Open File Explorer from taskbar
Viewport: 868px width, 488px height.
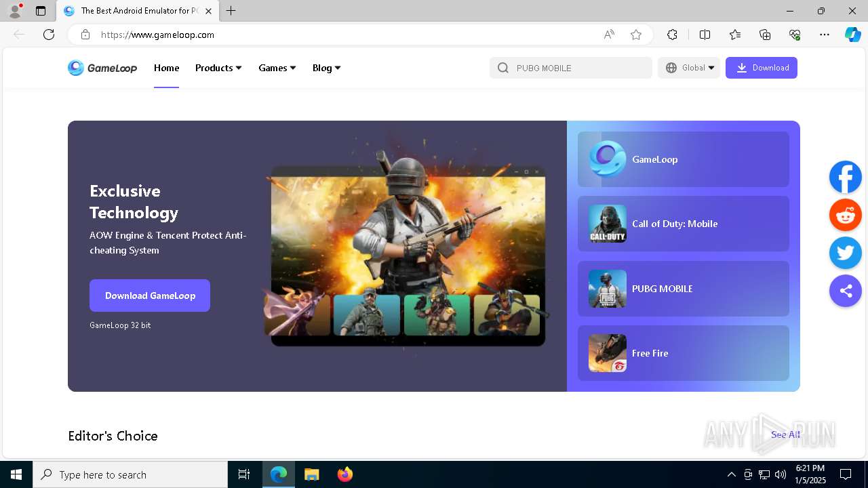click(311, 474)
